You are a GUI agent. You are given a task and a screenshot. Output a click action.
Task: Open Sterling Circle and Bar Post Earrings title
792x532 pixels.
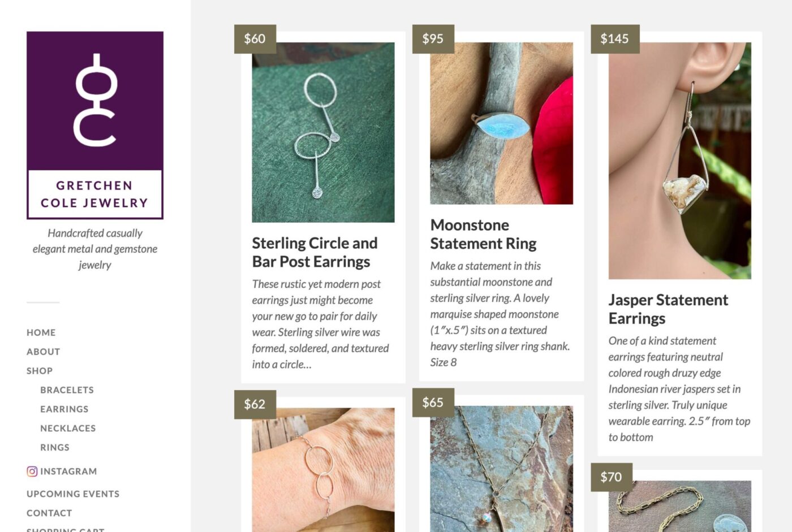pyautogui.click(x=315, y=252)
